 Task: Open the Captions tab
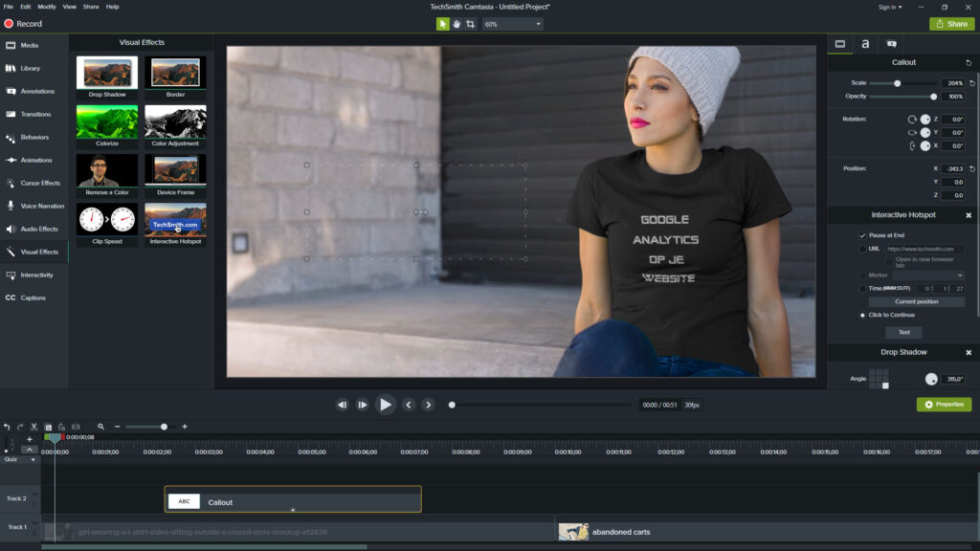pyautogui.click(x=33, y=298)
